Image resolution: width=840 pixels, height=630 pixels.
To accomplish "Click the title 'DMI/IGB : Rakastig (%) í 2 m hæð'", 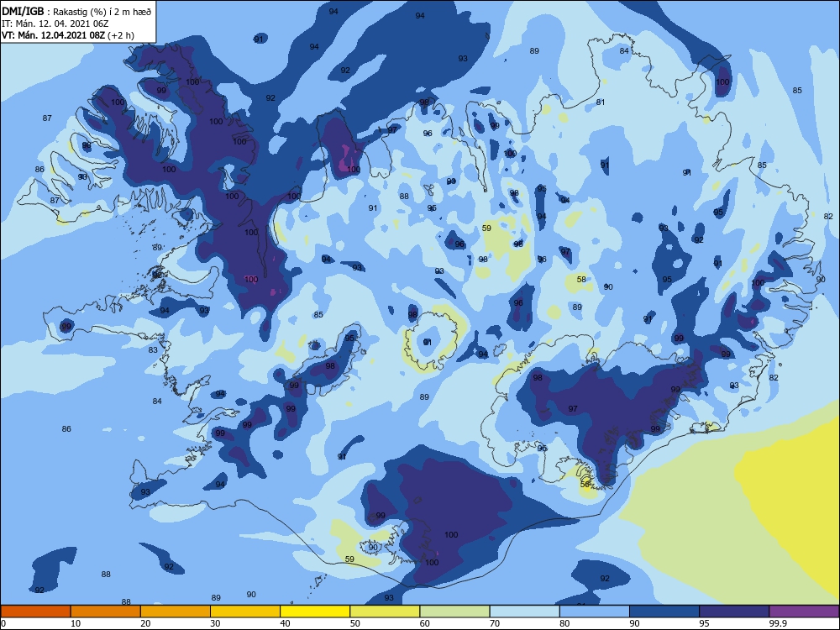I will click(x=76, y=12).
